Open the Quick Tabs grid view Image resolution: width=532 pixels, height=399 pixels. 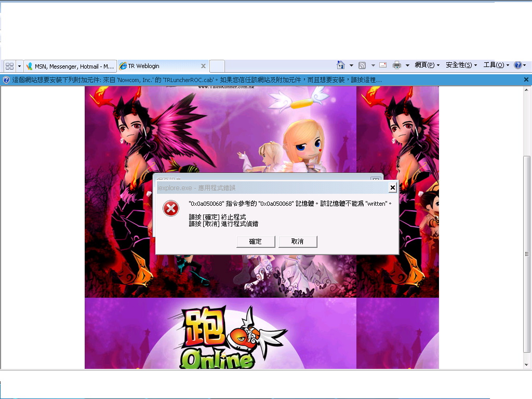[9, 66]
